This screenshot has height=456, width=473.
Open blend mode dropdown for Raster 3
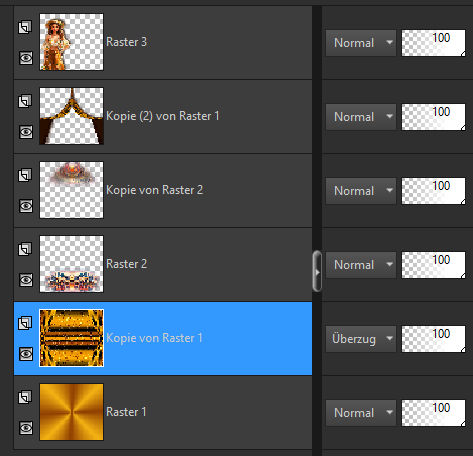361,43
